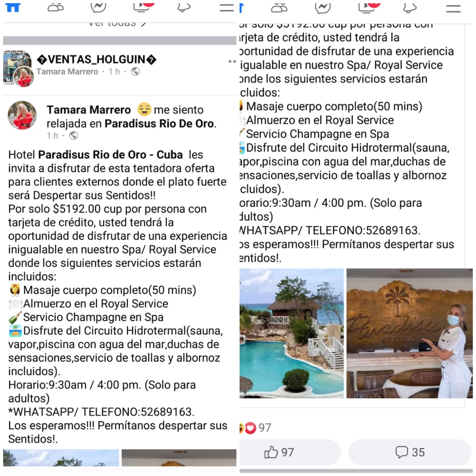Tap the Groups icon in left top bar

coord(56,7)
